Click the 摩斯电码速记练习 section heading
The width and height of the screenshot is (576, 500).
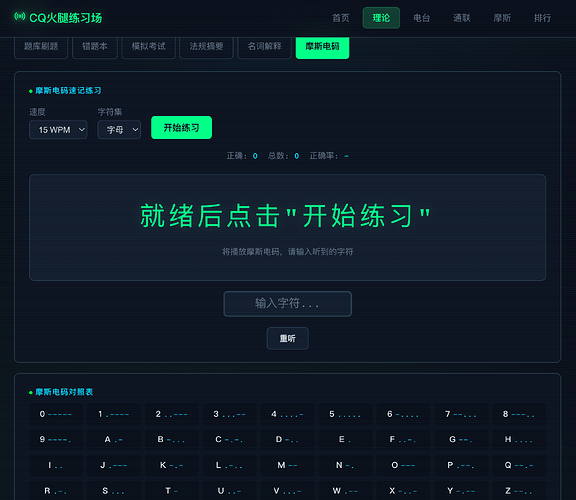[68, 91]
